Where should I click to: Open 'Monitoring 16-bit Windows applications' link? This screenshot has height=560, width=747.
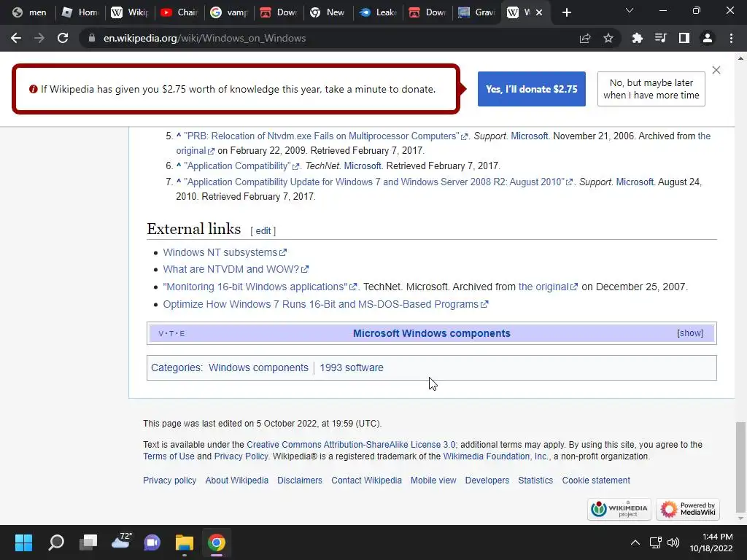pos(260,287)
